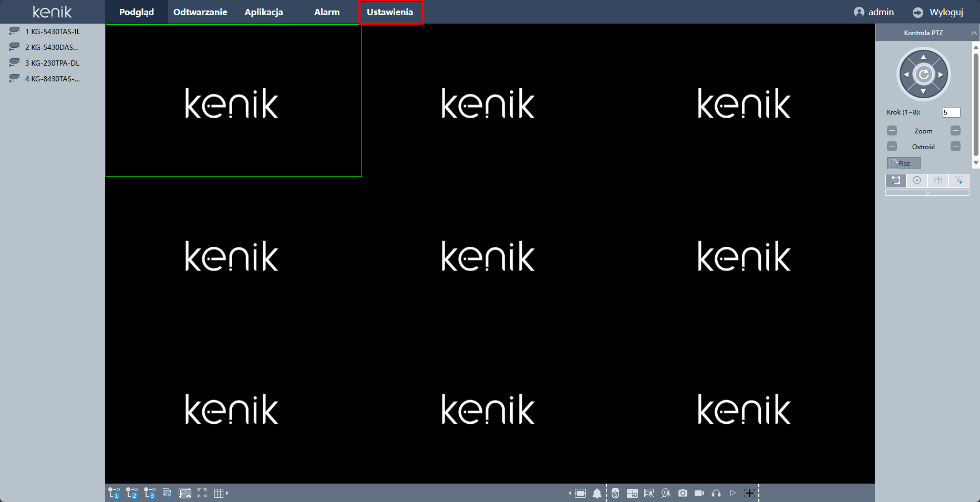980x502 pixels.
Task: Close all preview windows icon
Action: [167, 493]
